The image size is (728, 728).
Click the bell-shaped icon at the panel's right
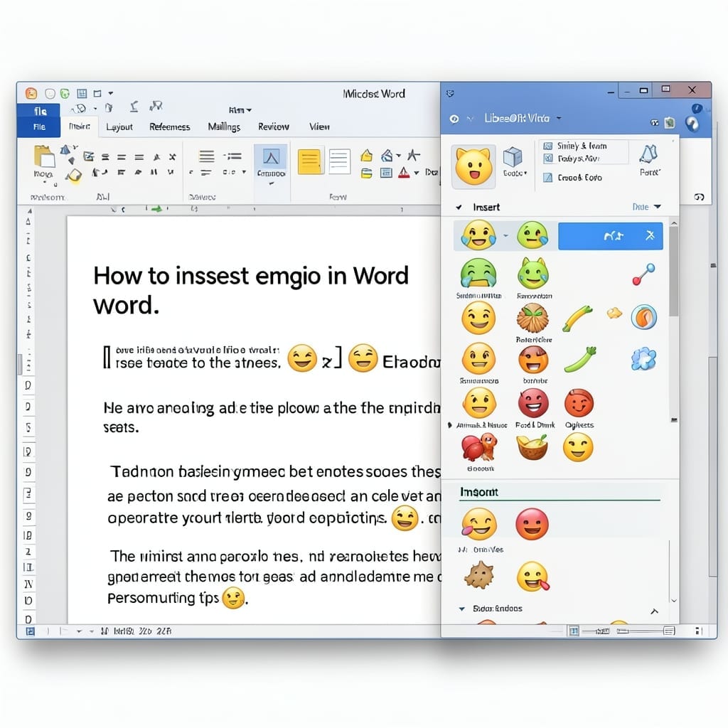click(x=649, y=154)
